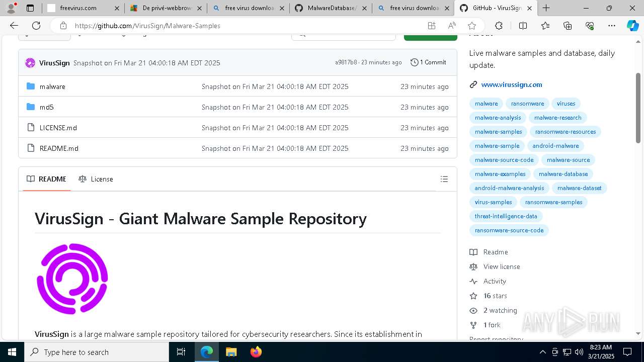644x362 pixels.
Task: Open browser Extensions puzzle icon
Action: coord(499,26)
